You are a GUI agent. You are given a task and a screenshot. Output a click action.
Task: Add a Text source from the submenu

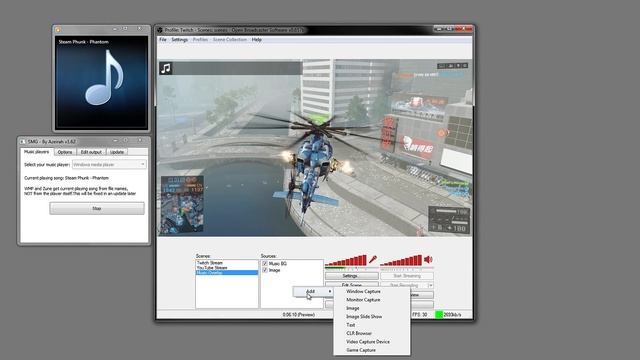(351, 325)
